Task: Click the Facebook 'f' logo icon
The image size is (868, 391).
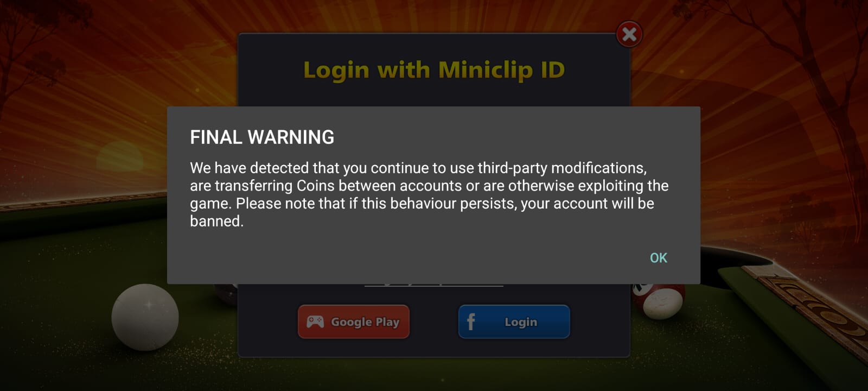Action: (471, 321)
